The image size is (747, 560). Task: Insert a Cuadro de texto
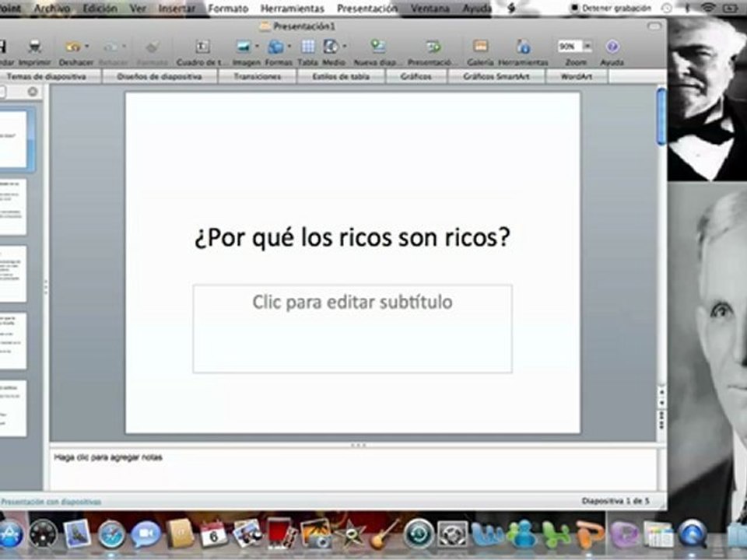coord(202,47)
